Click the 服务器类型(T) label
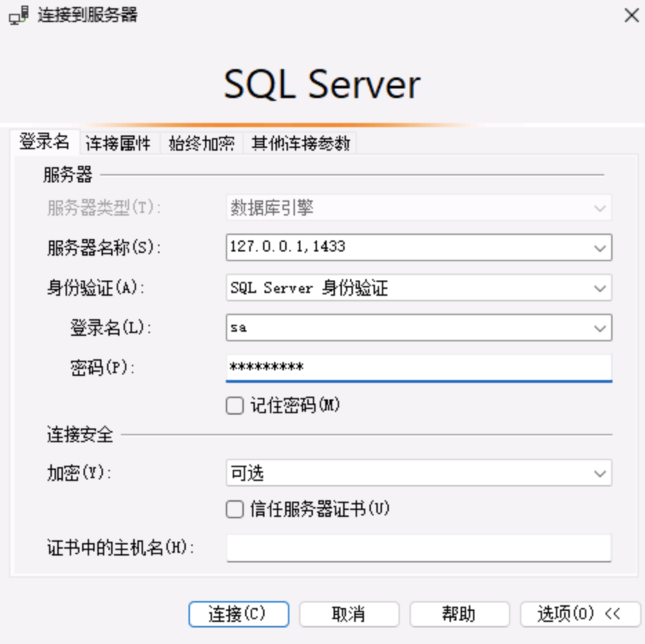The image size is (645, 644). tap(104, 208)
